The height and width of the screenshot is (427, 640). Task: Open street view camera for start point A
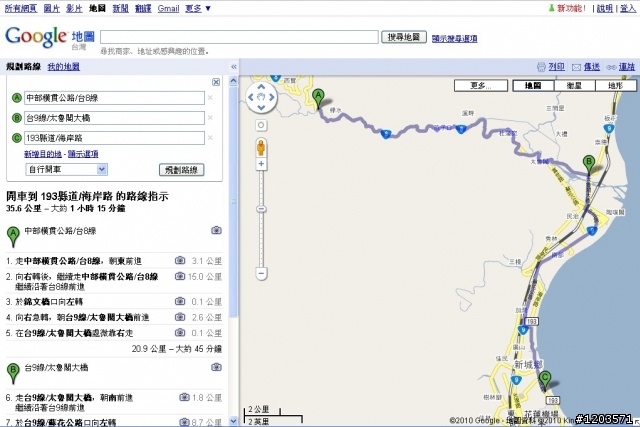point(216,230)
